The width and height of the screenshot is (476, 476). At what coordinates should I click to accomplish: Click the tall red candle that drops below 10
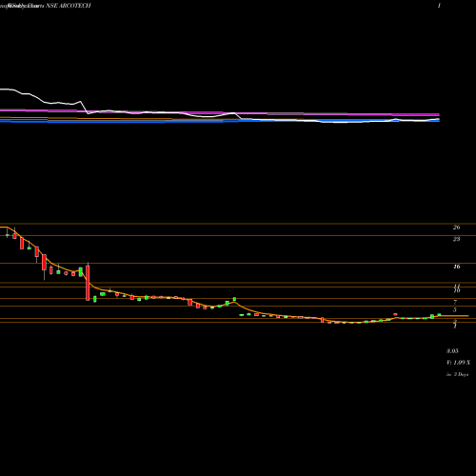pyautogui.click(x=88, y=283)
